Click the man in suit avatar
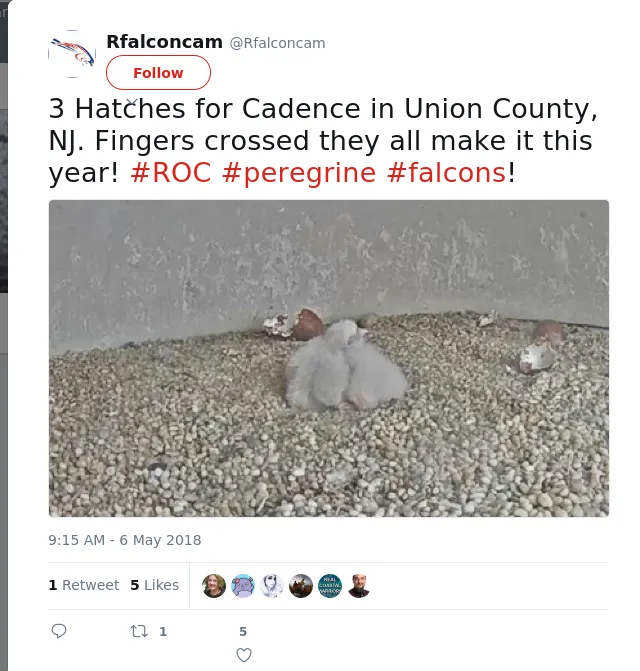Screen dimensions: 640x671 (359, 586)
